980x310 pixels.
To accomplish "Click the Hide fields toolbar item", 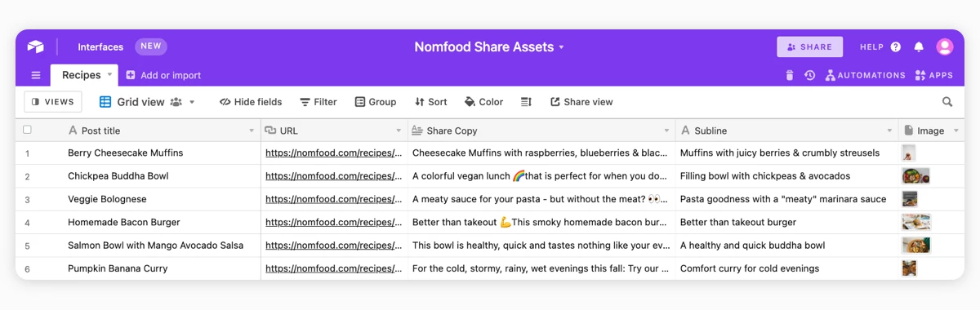I will tap(251, 102).
